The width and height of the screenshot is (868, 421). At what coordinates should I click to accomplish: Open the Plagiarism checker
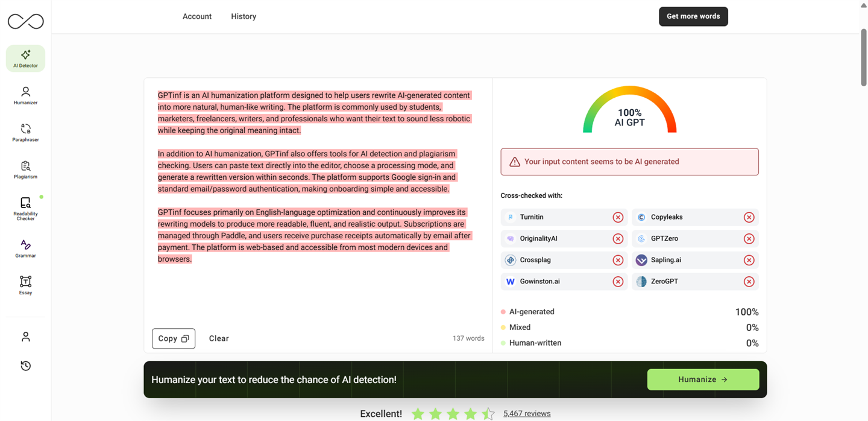[x=25, y=169]
